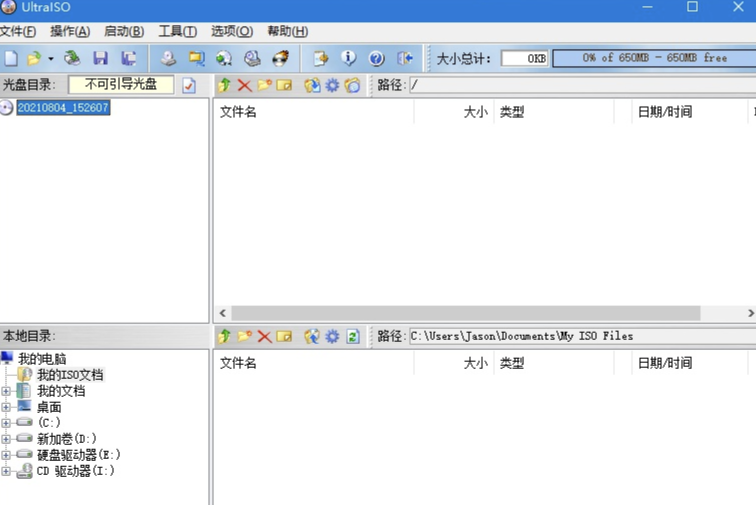Click green Refresh icon in local toolbar

click(353, 336)
